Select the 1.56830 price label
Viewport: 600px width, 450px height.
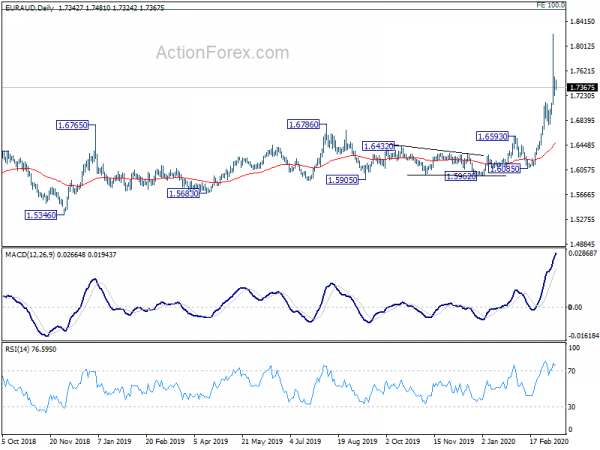coord(184,193)
